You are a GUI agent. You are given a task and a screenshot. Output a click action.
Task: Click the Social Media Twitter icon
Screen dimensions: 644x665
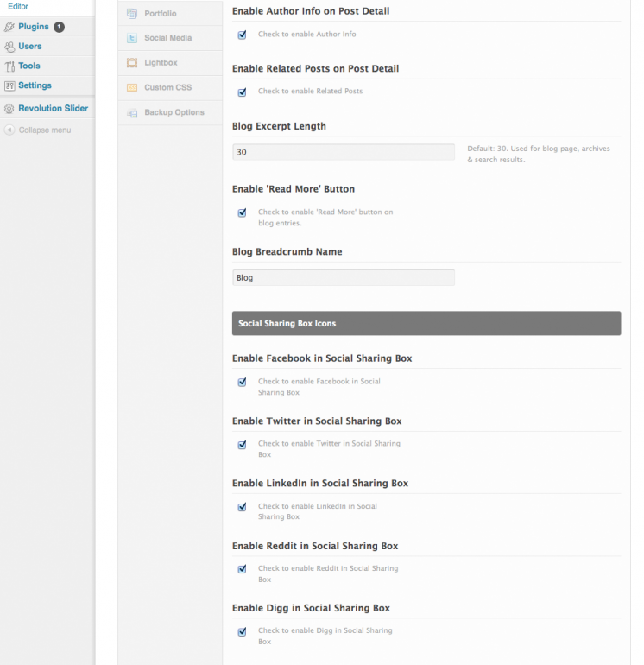coord(132,38)
